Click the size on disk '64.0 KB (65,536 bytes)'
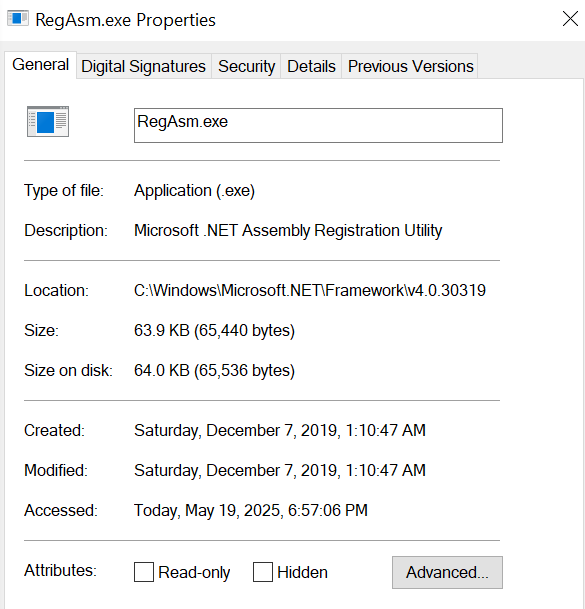 click(214, 371)
